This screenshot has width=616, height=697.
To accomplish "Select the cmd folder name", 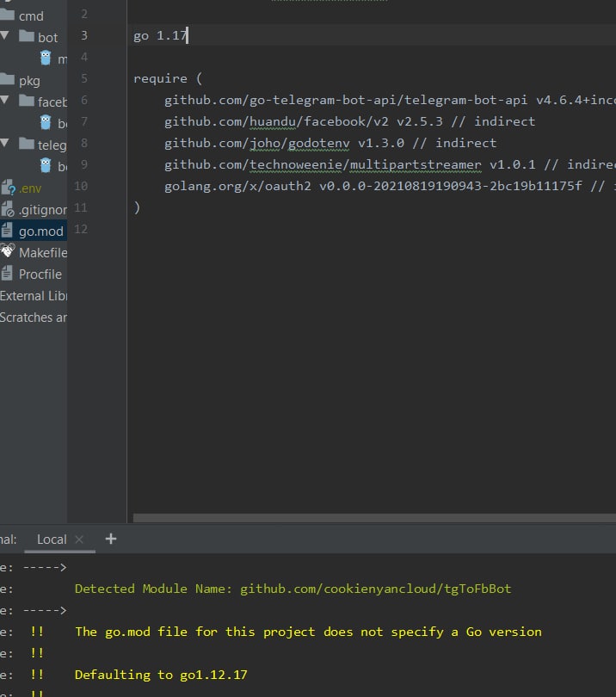I will pyautogui.click(x=31, y=16).
